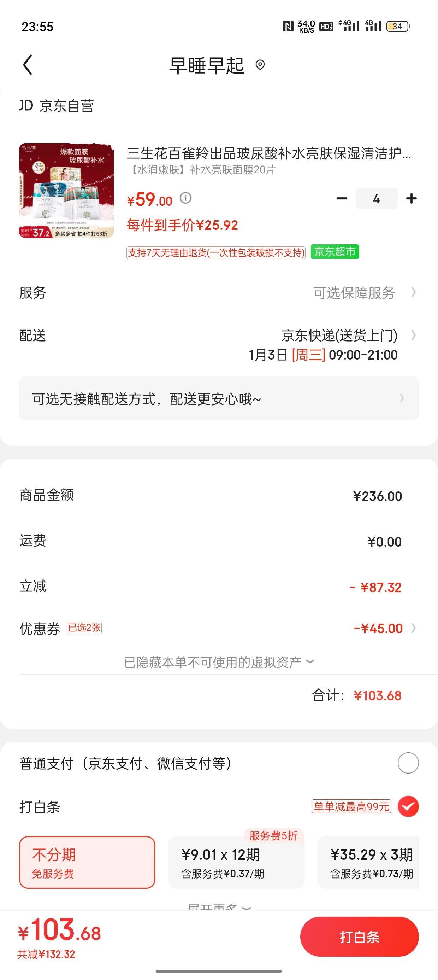Tap the location pin next to 早睡早起
Viewport: 438px width, 980px height.
point(260,65)
